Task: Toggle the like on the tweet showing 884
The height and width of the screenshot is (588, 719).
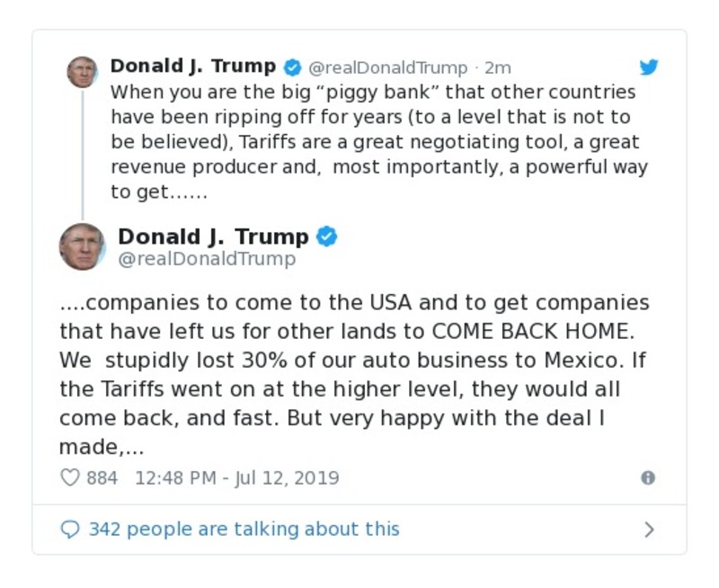Action: pyautogui.click(x=70, y=477)
